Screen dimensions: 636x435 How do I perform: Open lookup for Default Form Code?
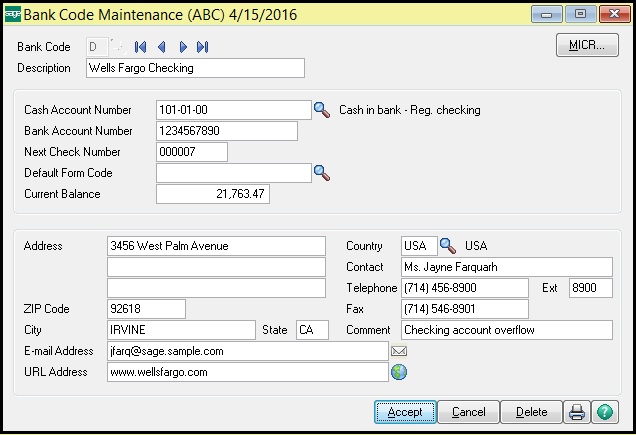point(322,173)
